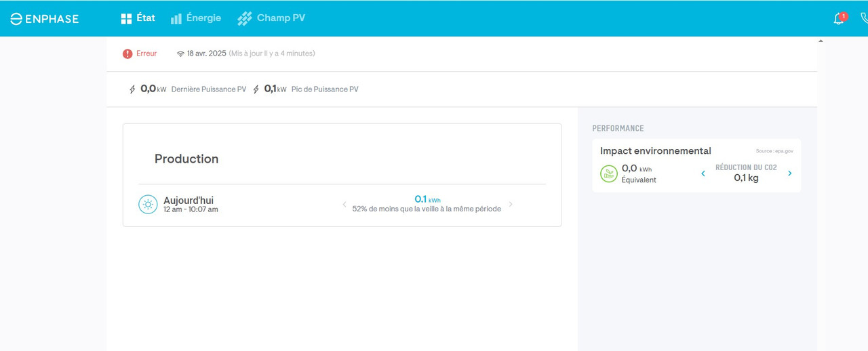
Task: Switch to the Énergie tab
Action: (x=196, y=18)
